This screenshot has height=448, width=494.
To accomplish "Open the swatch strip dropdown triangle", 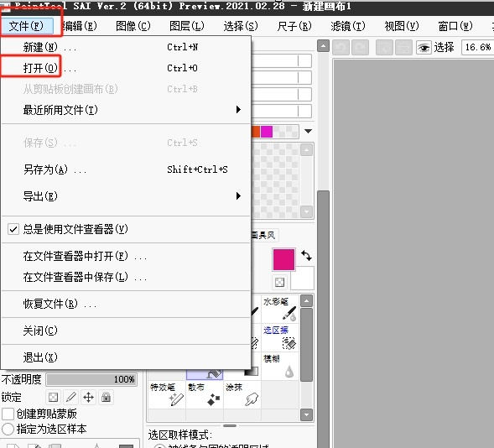I will pyautogui.click(x=308, y=131).
